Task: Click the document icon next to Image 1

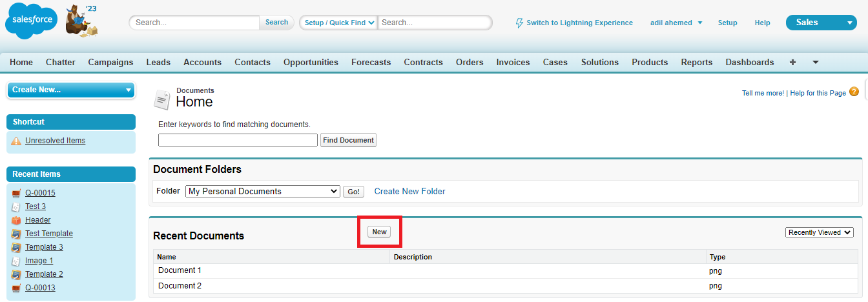Action: 16,261
